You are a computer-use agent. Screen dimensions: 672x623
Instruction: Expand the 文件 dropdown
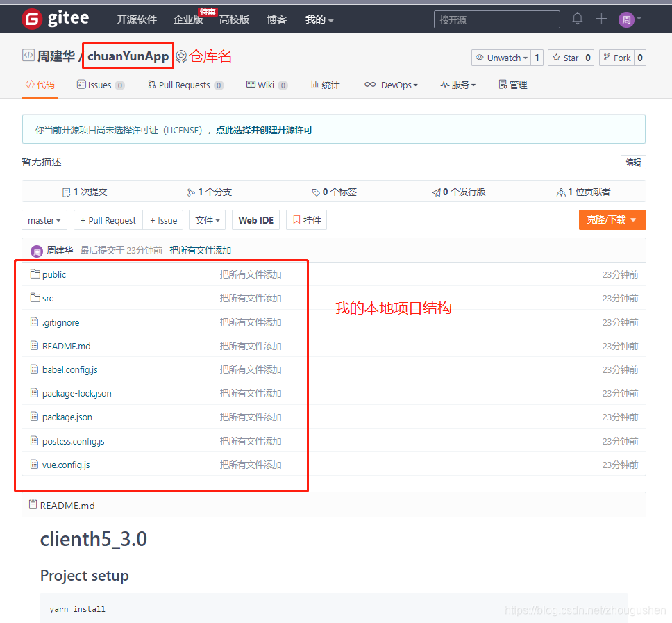point(208,220)
